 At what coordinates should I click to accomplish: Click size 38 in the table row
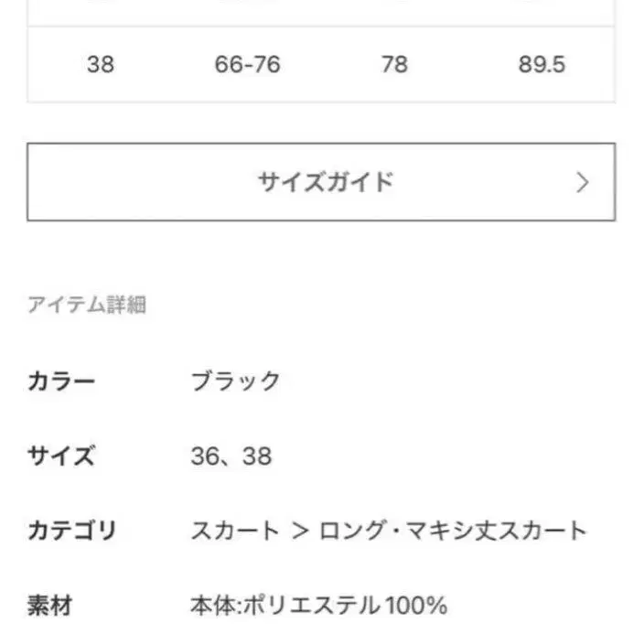click(x=101, y=66)
